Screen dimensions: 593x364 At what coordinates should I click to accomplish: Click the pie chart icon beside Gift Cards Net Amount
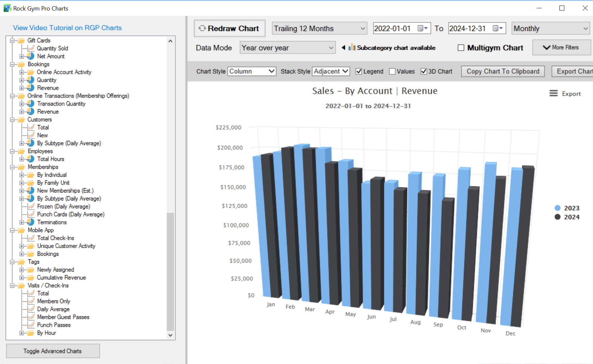click(31, 56)
